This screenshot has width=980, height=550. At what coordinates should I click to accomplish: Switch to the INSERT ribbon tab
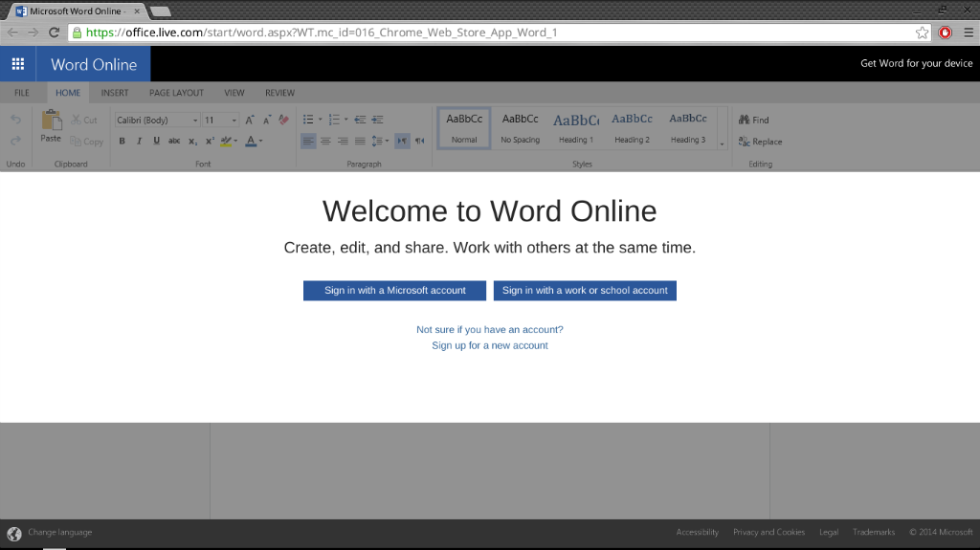[x=114, y=93]
